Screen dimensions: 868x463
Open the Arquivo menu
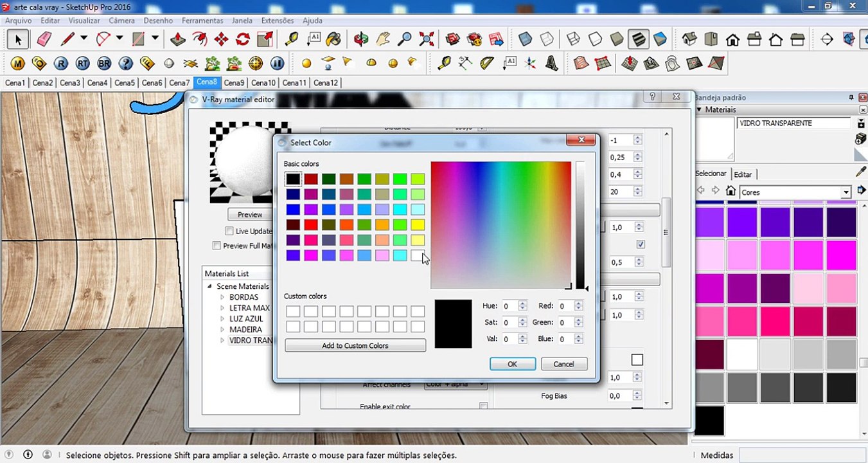click(x=19, y=21)
